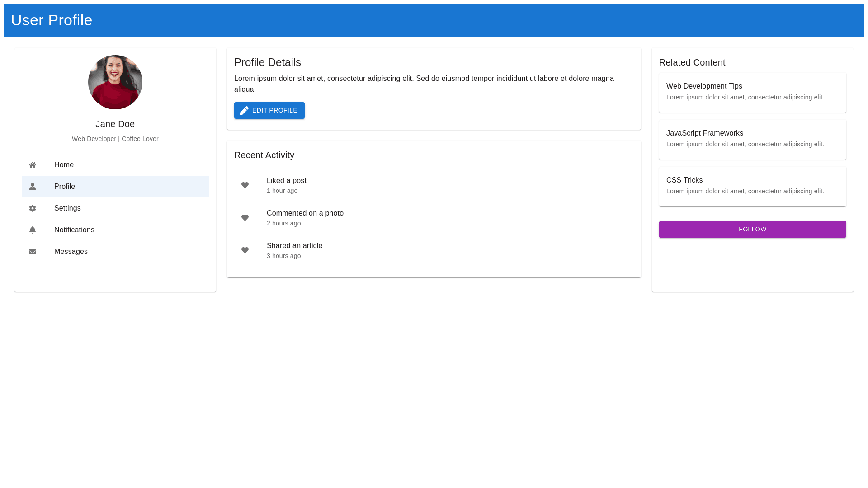Click the Profile person icon
This screenshot has width=868, height=488.
pos(33,187)
